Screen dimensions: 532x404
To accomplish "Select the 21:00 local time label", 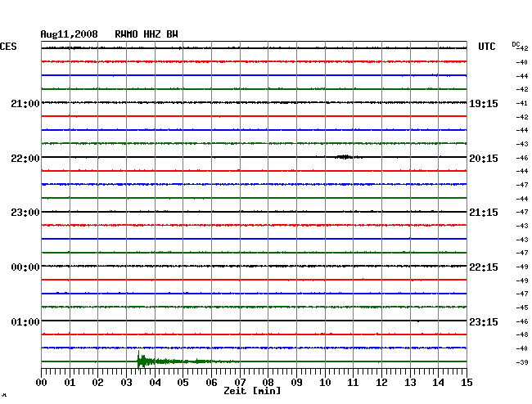I will tap(25, 103).
